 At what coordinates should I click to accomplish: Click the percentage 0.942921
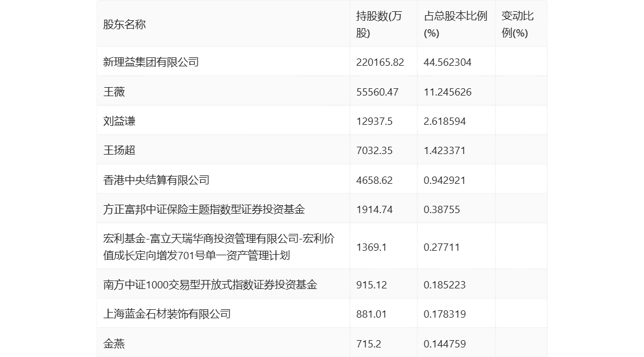(445, 180)
